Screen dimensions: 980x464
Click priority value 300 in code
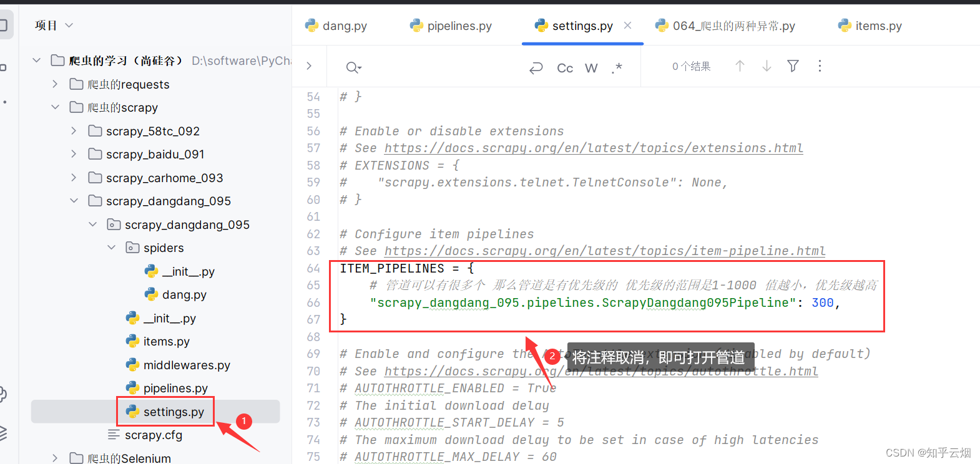[823, 302]
